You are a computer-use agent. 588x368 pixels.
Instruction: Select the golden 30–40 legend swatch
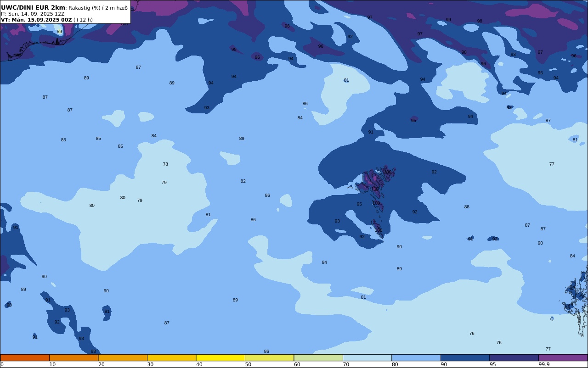coord(172,357)
